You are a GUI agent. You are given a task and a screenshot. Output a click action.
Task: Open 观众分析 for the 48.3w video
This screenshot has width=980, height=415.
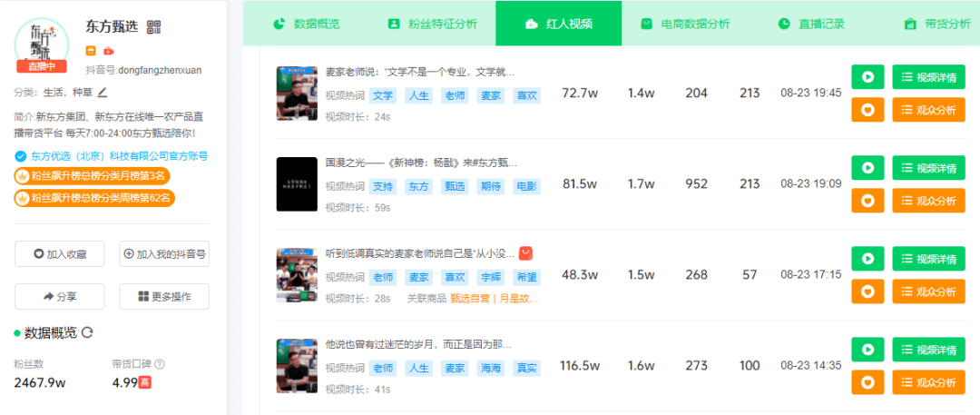coord(928,291)
